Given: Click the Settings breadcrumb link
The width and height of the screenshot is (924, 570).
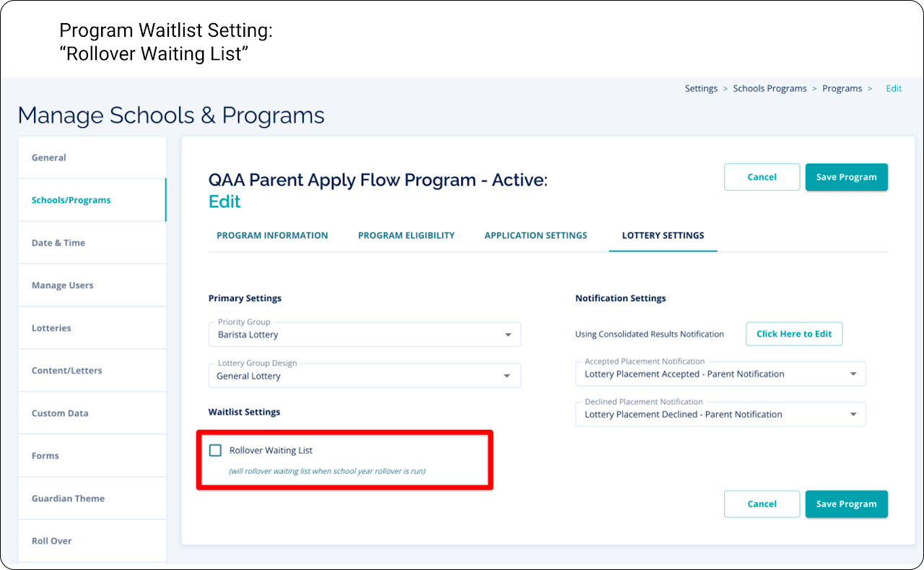Looking at the screenshot, I should point(701,89).
